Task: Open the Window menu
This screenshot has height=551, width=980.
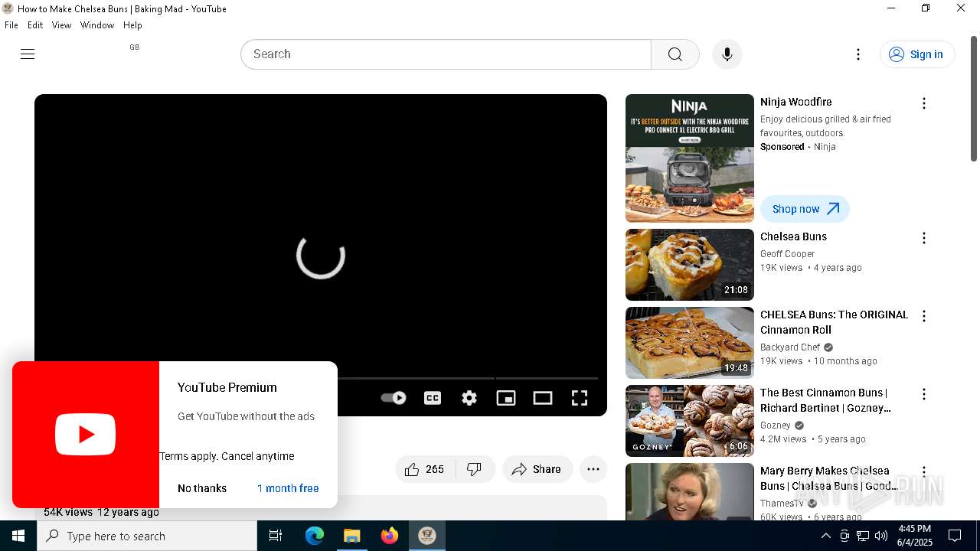Action: [97, 25]
